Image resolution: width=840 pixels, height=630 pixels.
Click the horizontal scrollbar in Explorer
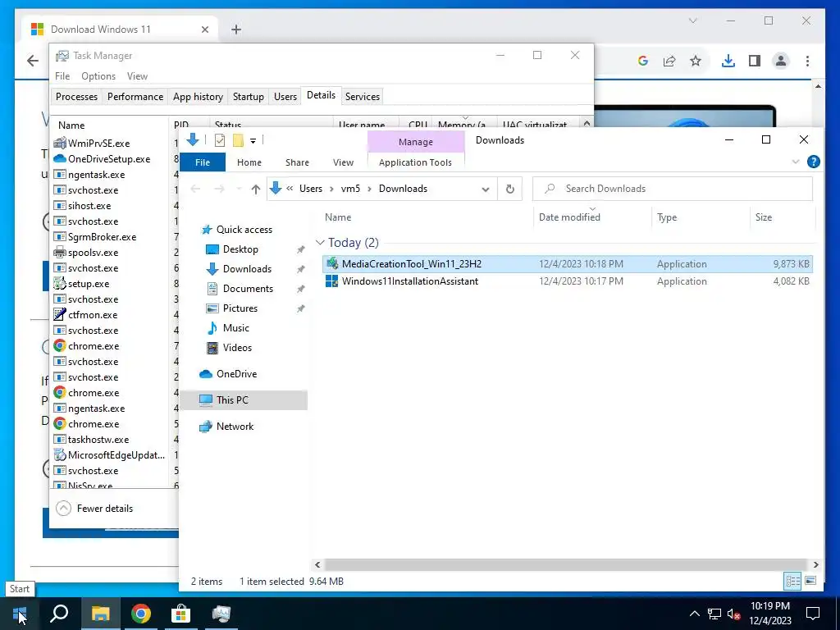tap(566, 564)
